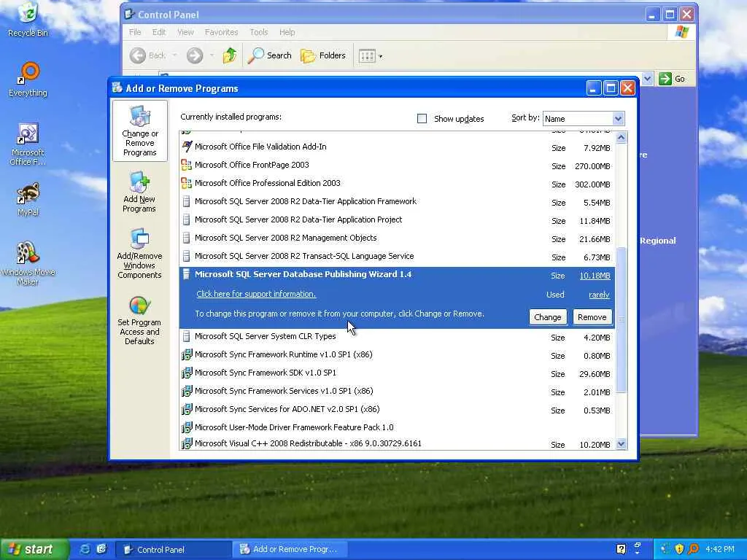Click icon of Visual C++ 2008 Redistributable
Screen dimensions: 747x560
pos(187,443)
